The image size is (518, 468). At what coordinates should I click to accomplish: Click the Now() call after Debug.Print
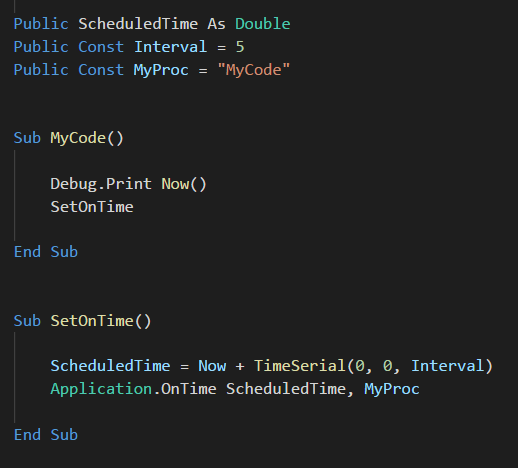pos(184,184)
